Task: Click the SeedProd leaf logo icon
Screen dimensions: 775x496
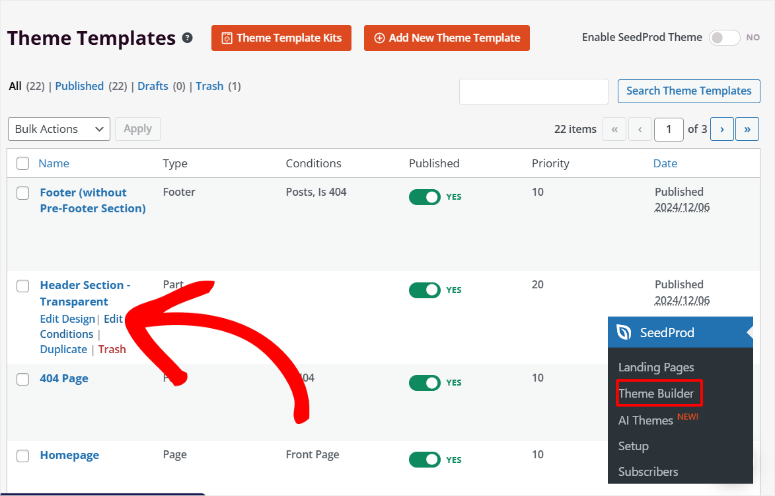Action: pos(624,332)
